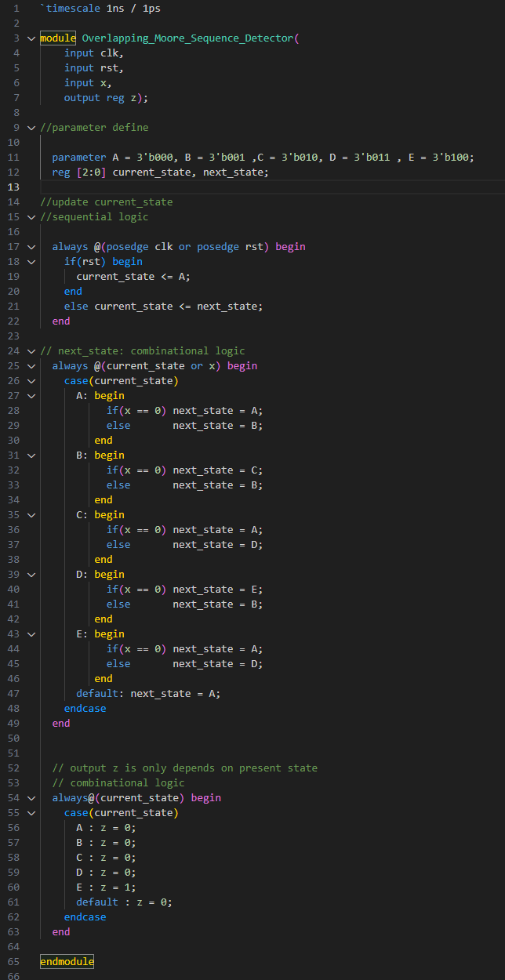Click the // output z is only depends comment
This screenshot has width=505, height=980.
coord(185,768)
